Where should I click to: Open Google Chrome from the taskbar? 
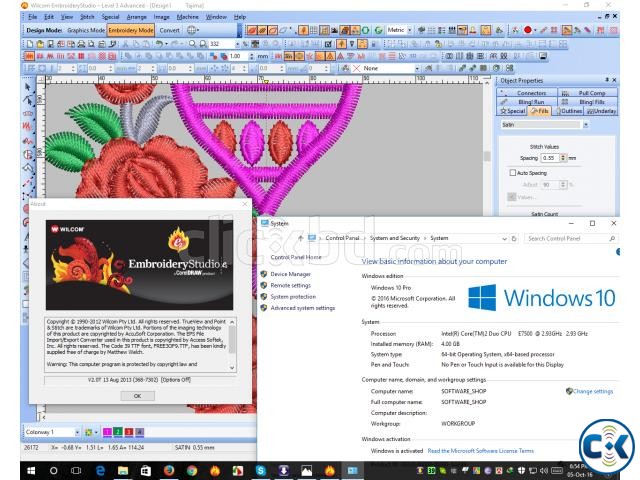point(192,471)
